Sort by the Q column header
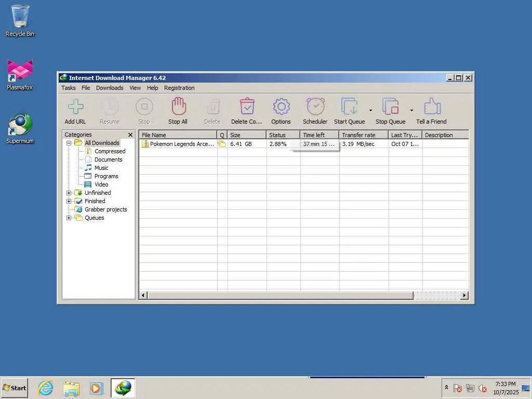 (x=222, y=135)
